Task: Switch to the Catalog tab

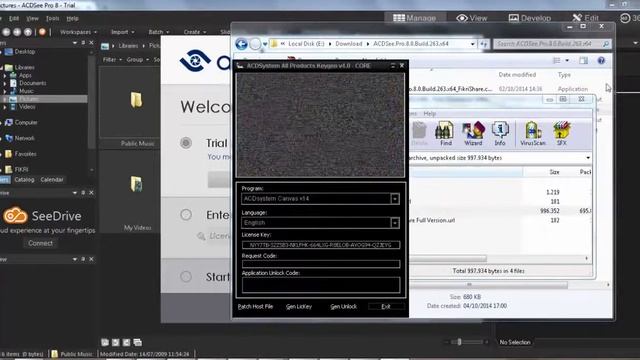Action: 24,180
